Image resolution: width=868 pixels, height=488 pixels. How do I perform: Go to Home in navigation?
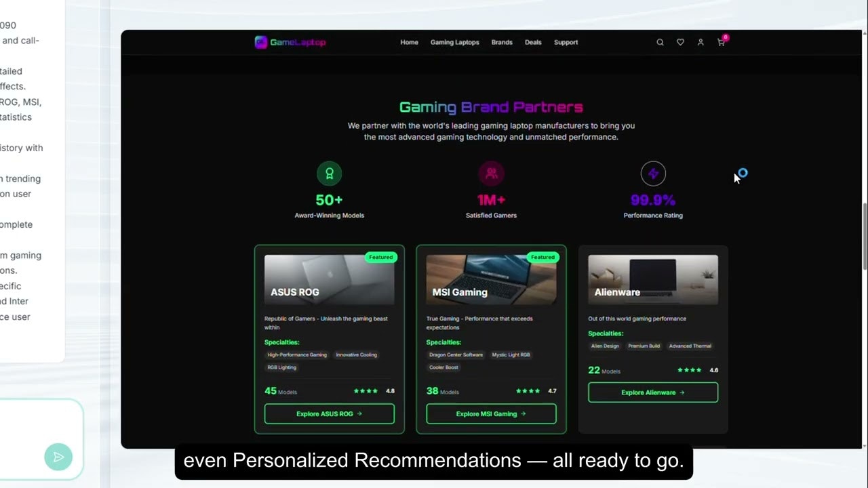pos(409,42)
